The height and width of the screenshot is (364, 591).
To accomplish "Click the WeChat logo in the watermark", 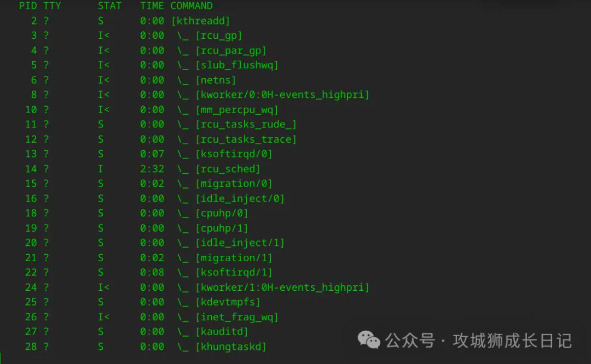I will click(x=369, y=340).
